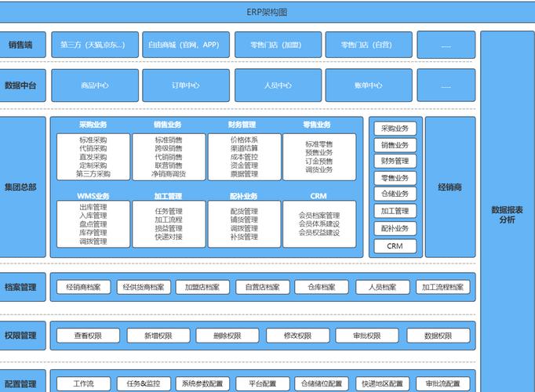
Task: Click the 加工流程档案 box
Action: [x=443, y=287]
